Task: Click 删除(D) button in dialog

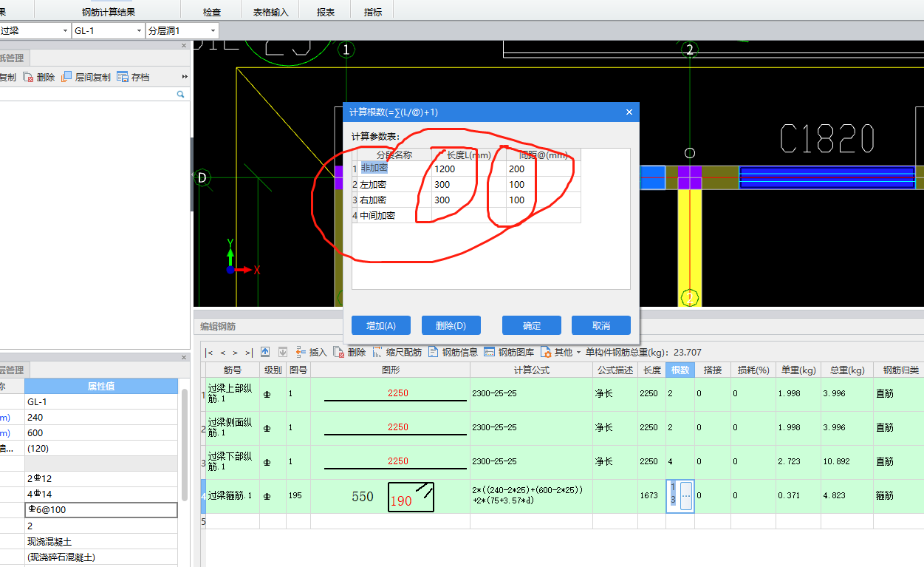Action: pyautogui.click(x=451, y=325)
